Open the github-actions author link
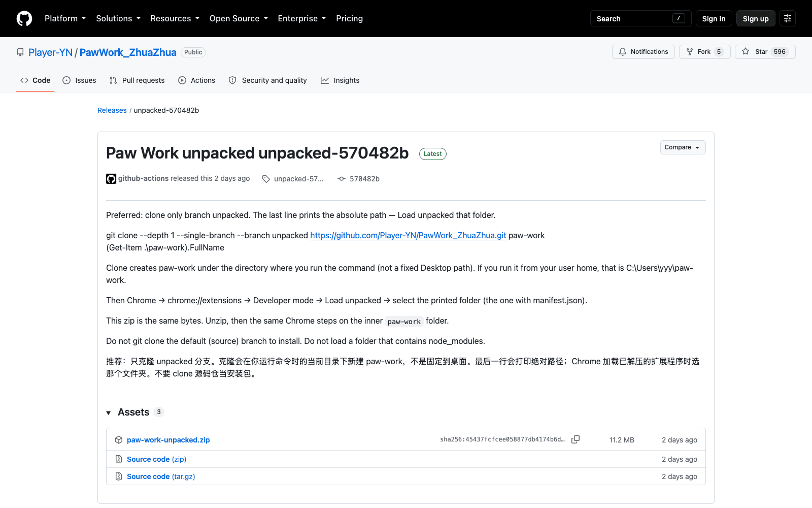The height and width of the screenshot is (508, 812). coord(143,178)
